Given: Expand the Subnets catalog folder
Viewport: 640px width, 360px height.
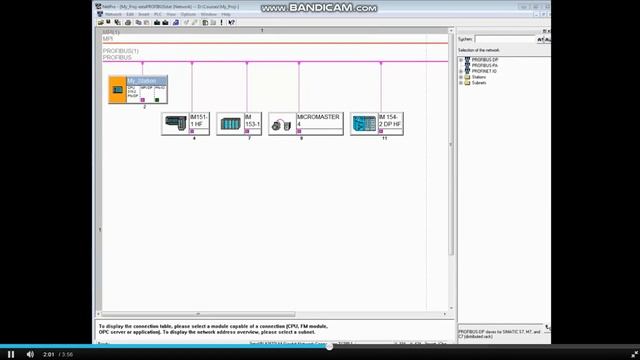Looking at the screenshot, I should pyautogui.click(x=461, y=83).
